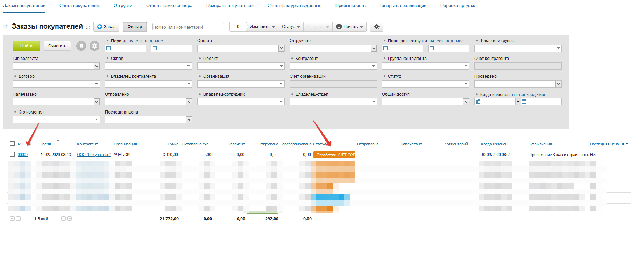Click the green Найти button
This screenshot has height=253, width=644.
coord(26,46)
